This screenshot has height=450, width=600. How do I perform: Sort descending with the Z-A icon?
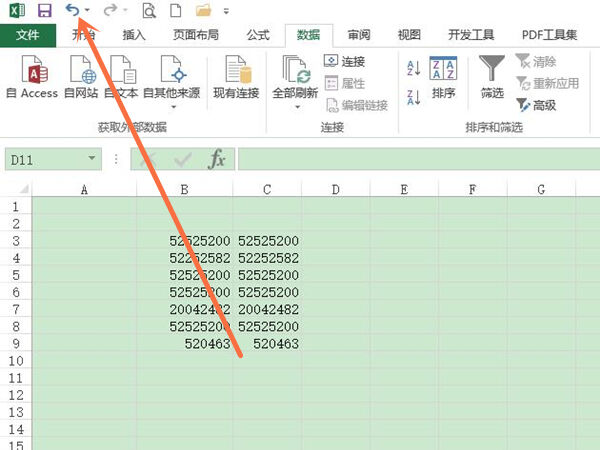click(x=414, y=97)
